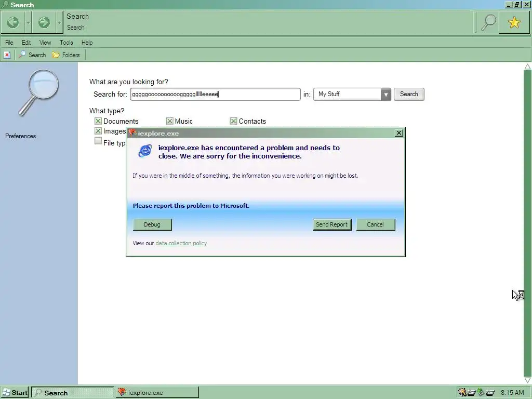Screen dimensions: 532x399
Task: Switch to Search window in taskbar
Action: [x=73, y=393]
